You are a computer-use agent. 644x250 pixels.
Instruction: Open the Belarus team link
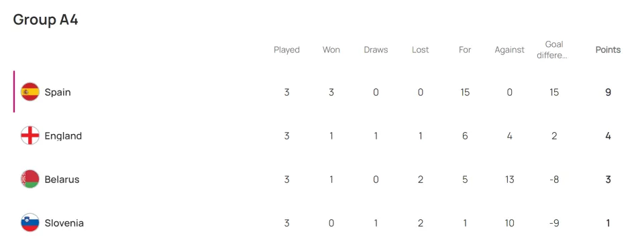click(x=62, y=180)
